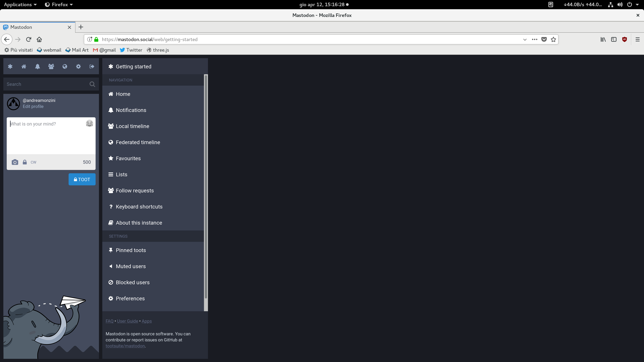Screen dimensions: 644x362
Task: Open notifications via the bell icon
Action: pos(38,67)
